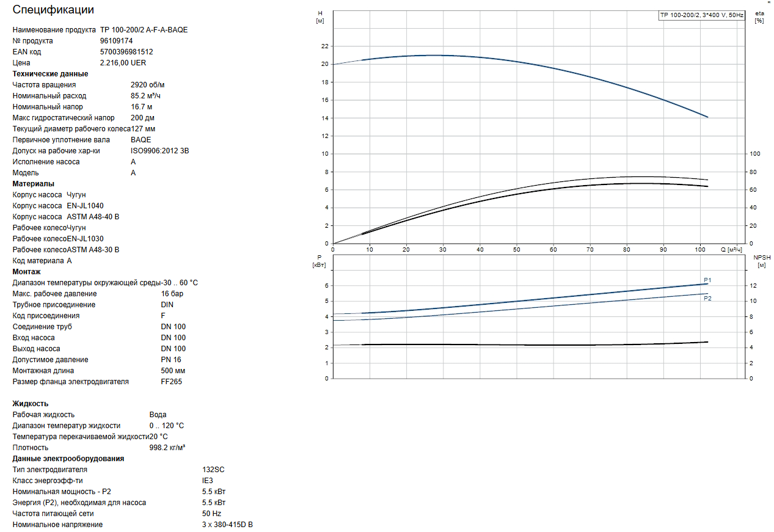Viewport: 774px width, 532px height.
Task: Select rotation speed value "2920 об/м"
Action: click(147, 85)
